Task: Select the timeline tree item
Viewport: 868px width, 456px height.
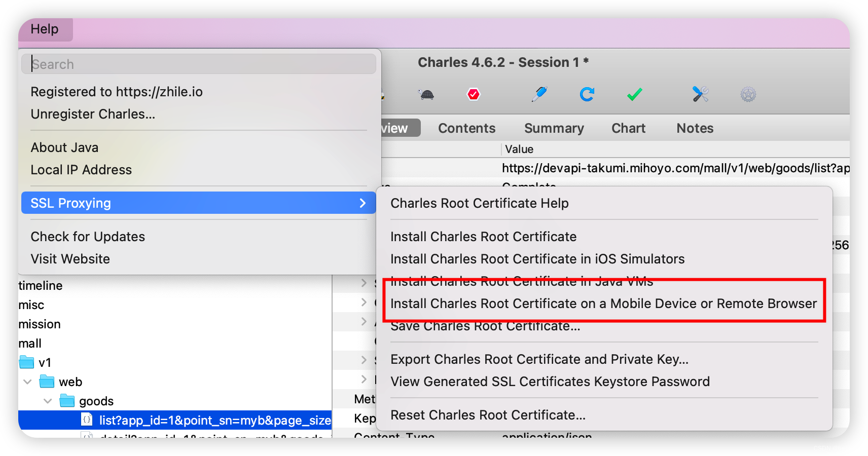Action: click(41, 286)
